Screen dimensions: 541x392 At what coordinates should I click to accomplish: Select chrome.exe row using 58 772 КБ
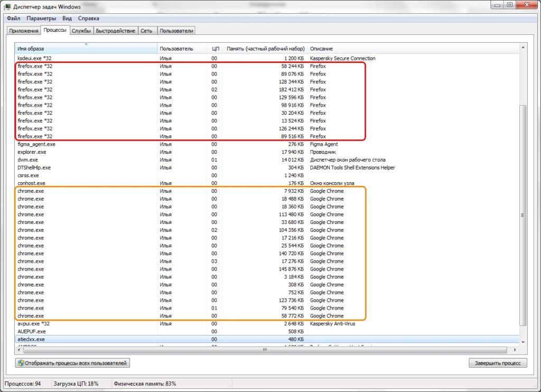tap(267, 316)
